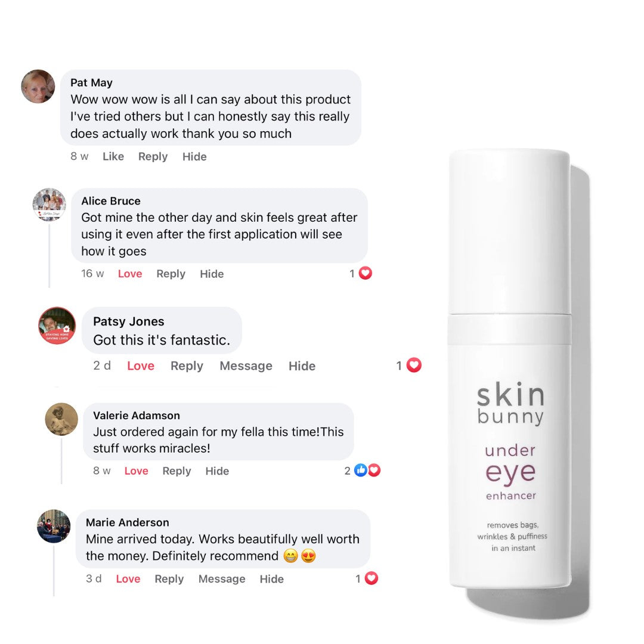Toggle Love on Patsy Jones's comment
The image size is (644, 644).
click(141, 366)
